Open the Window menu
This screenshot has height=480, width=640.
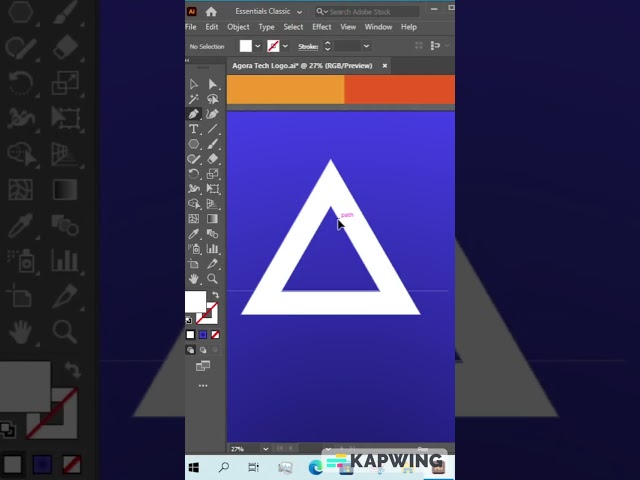pos(378,27)
